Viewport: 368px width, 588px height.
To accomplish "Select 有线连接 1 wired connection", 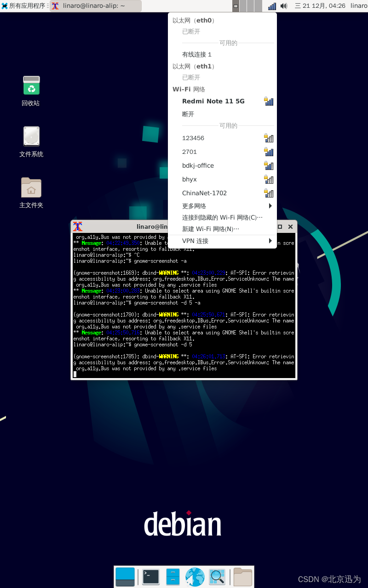I will (x=197, y=54).
